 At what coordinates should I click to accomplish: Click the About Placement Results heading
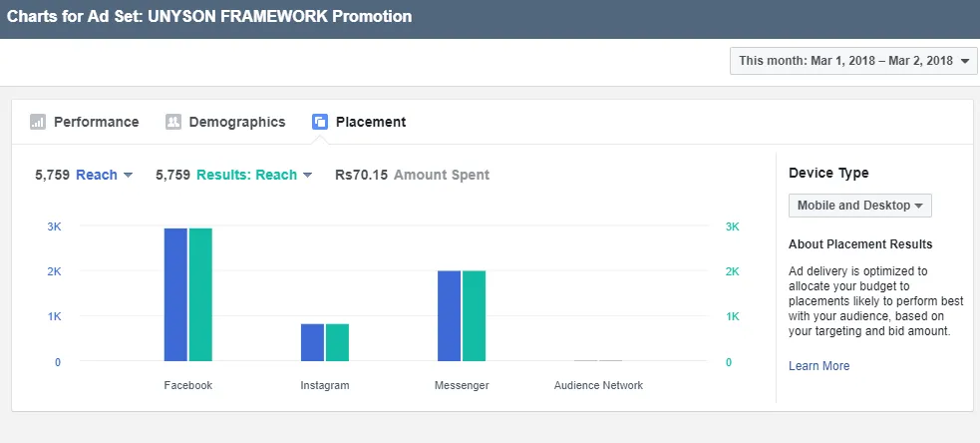coord(860,244)
